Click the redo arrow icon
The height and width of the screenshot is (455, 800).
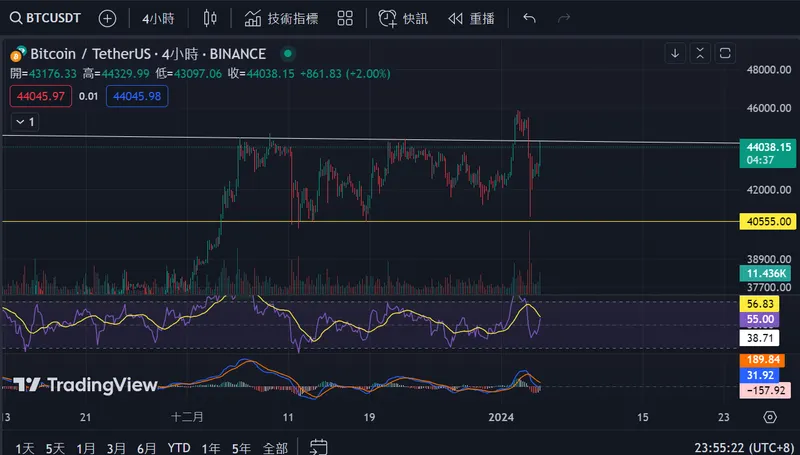click(x=564, y=18)
